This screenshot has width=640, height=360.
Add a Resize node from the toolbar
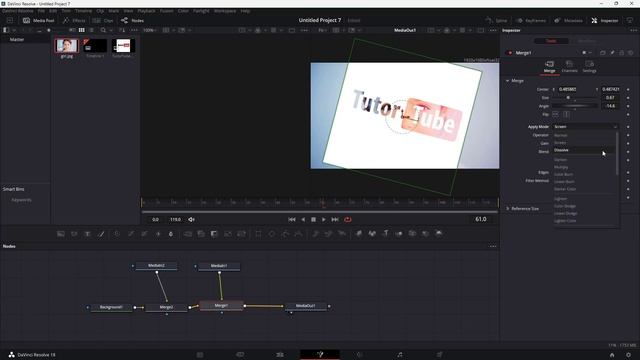[228, 234]
